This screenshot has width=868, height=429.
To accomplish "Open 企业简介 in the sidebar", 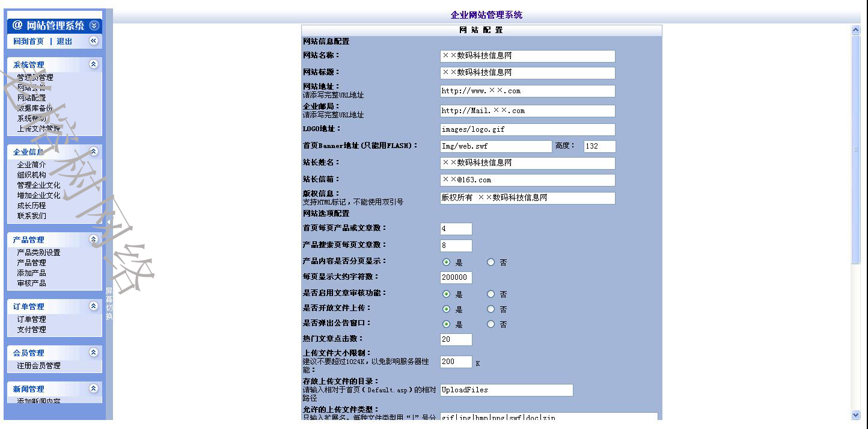I will click(x=31, y=165).
